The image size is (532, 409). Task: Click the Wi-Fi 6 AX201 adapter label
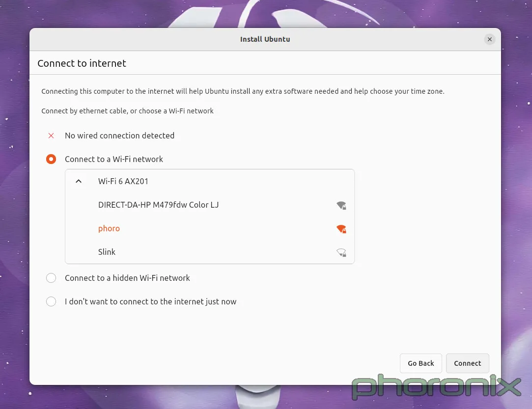coord(123,182)
